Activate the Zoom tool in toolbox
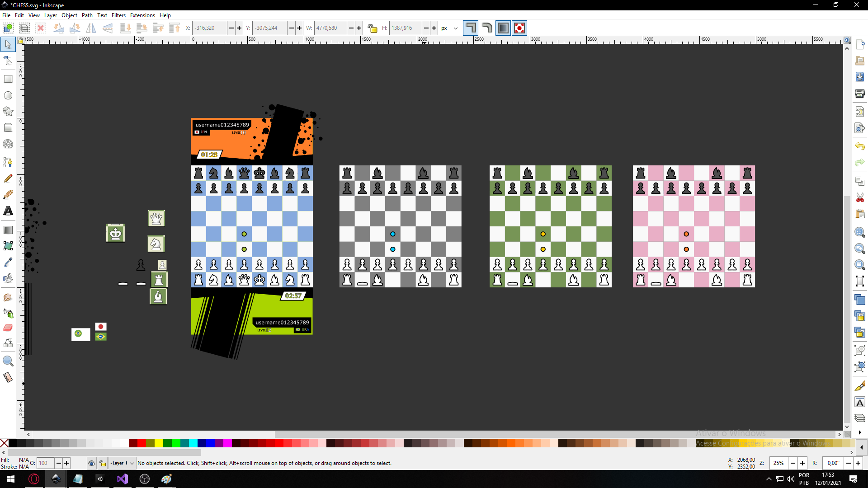Viewport: 868px width, 488px height. click(8, 361)
